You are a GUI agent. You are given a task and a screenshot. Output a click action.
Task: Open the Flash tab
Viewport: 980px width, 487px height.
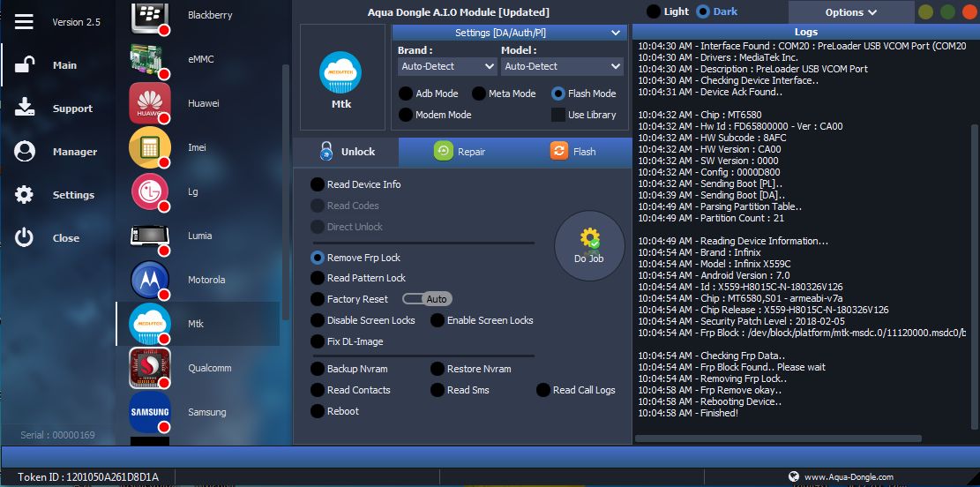point(573,152)
